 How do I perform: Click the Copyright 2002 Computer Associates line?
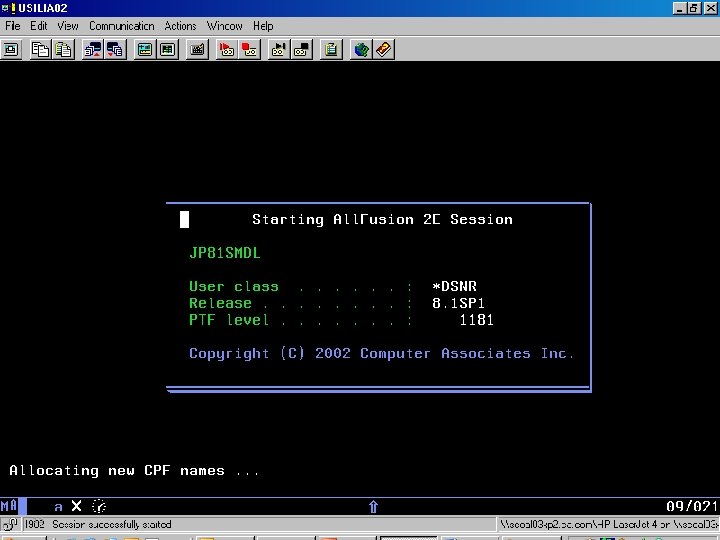pyautogui.click(x=382, y=353)
